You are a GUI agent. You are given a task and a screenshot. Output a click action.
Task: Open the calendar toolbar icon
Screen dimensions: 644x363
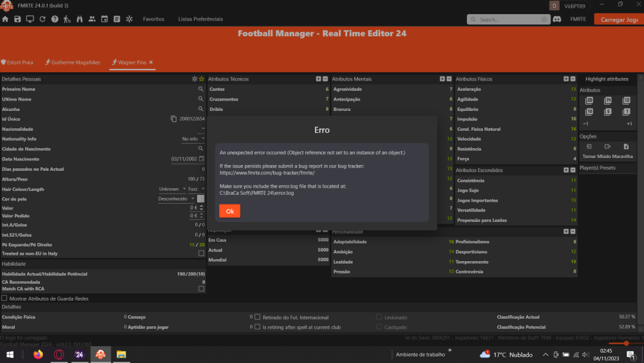coord(104,19)
